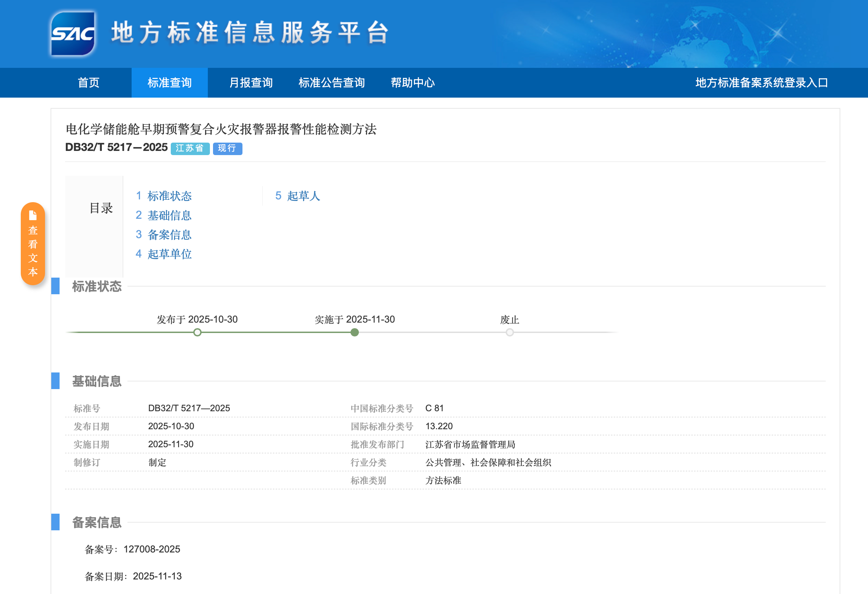This screenshot has width=868, height=594.
Task: Click the 批准发布部门 field label
Action: click(377, 444)
